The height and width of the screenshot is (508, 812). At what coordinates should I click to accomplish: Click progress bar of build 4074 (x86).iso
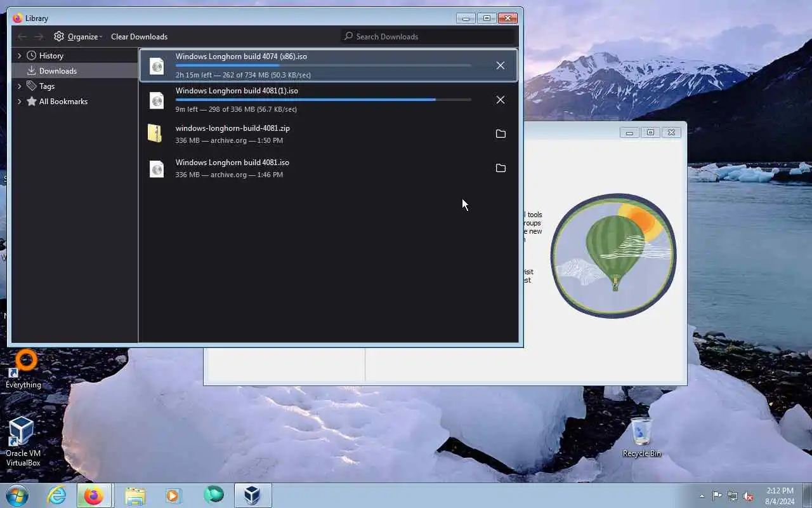tap(324, 65)
